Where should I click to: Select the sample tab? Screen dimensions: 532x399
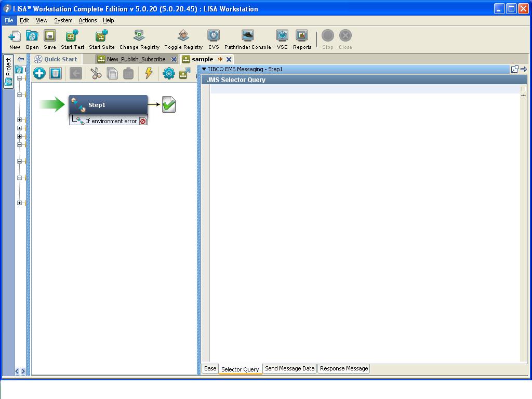[x=203, y=59]
